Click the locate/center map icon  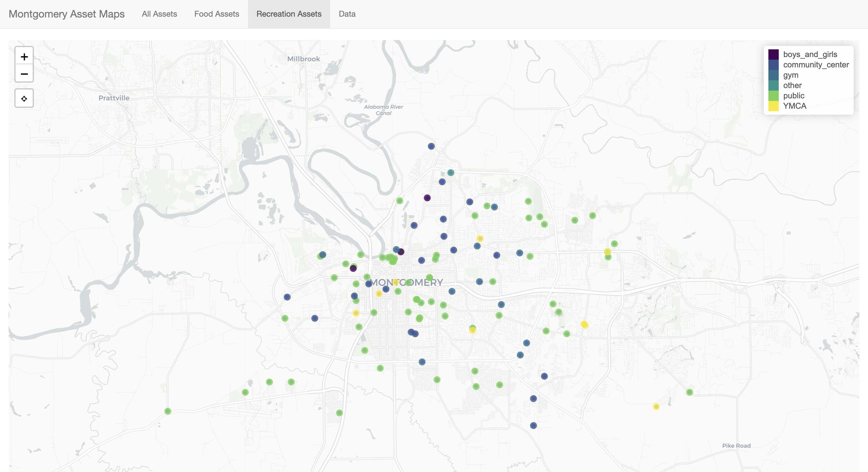23,98
